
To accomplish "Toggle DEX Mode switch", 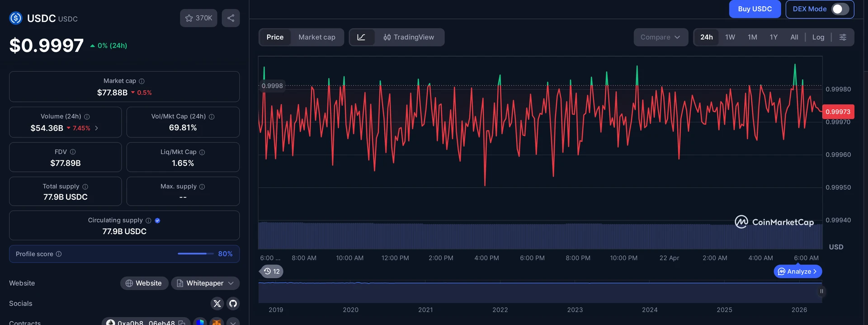I will tap(840, 9).
